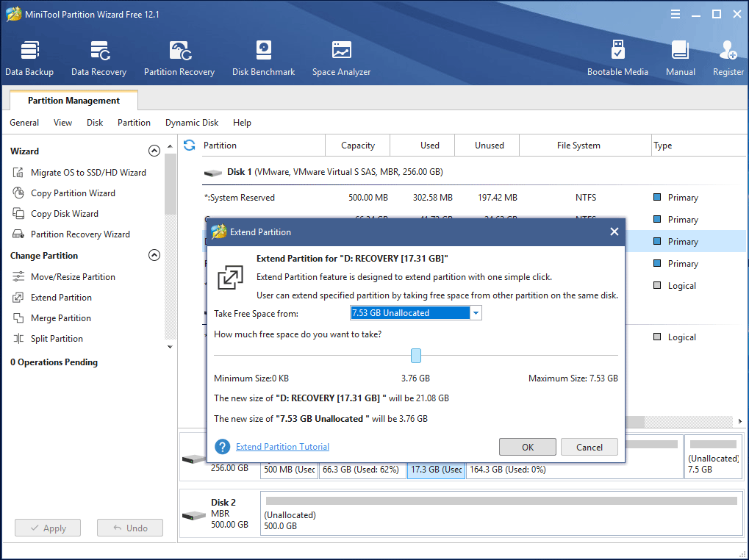The image size is (749, 560).
Task: Launch Migrate OS to SSD/HD Wizard
Action: 79,173
